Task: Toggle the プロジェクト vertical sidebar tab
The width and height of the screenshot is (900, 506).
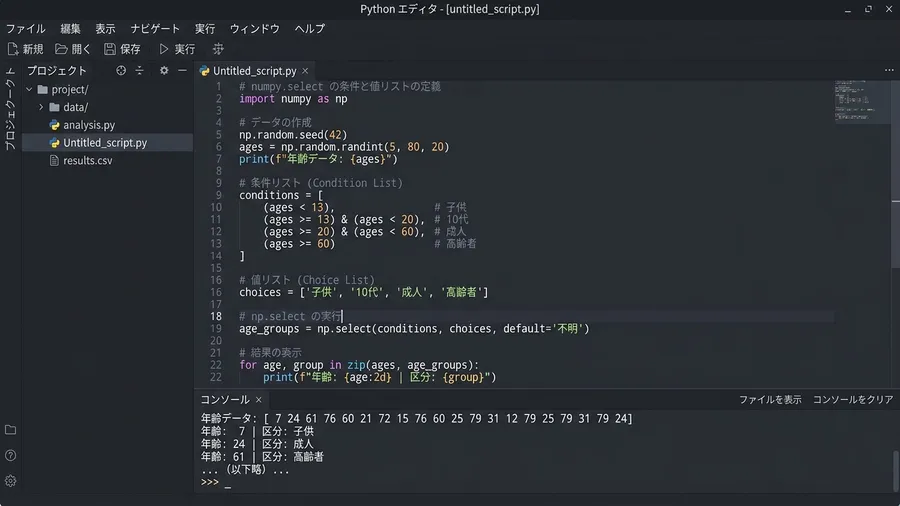Action: 10,109
